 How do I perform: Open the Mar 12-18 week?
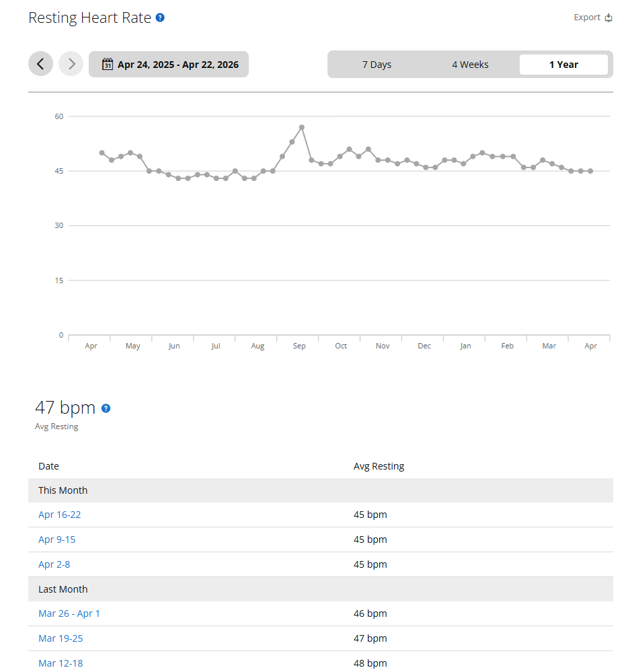click(x=61, y=663)
